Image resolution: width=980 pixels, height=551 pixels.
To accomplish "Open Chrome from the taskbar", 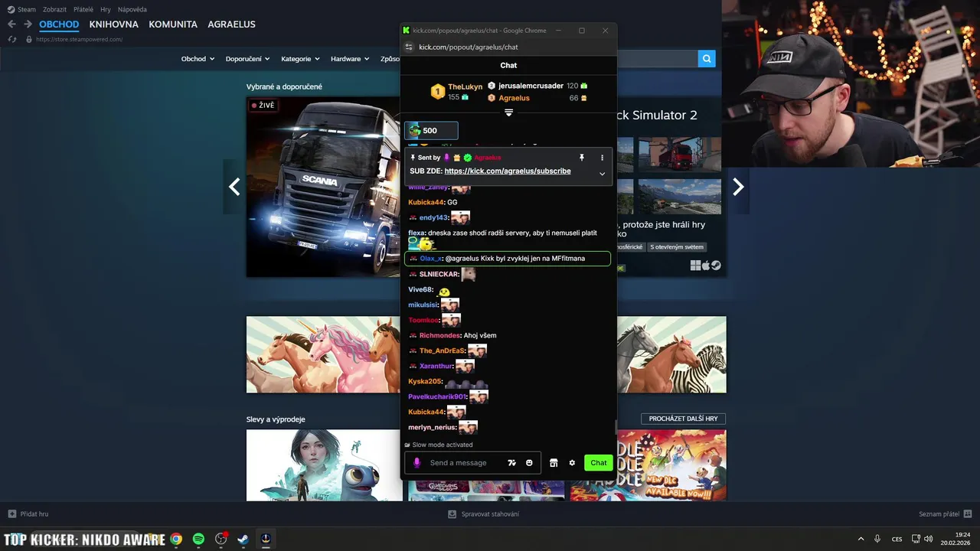I will [x=176, y=539].
